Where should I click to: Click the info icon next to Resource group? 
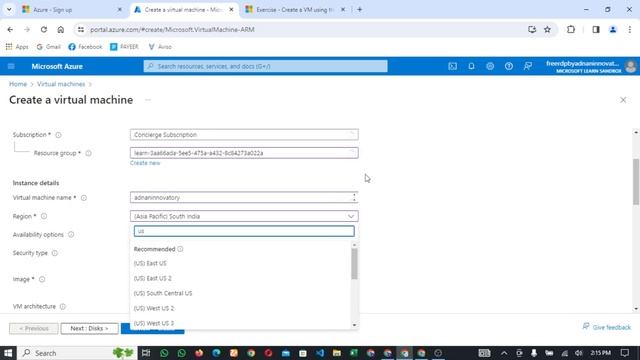tap(88, 153)
